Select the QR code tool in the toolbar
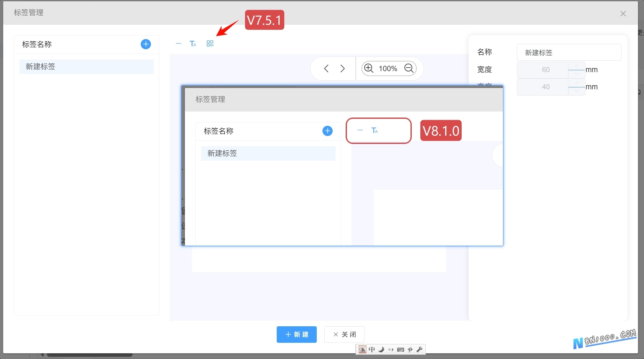 (210, 44)
